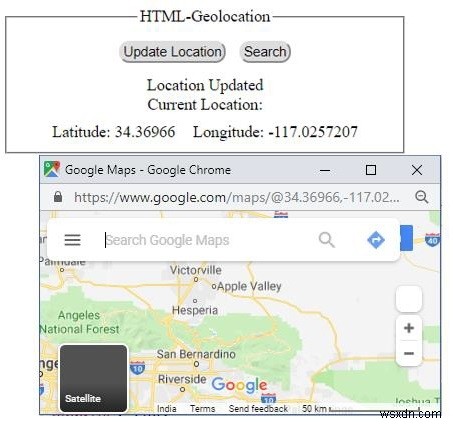Zoom in the map with plus

[x=409, y=328]
